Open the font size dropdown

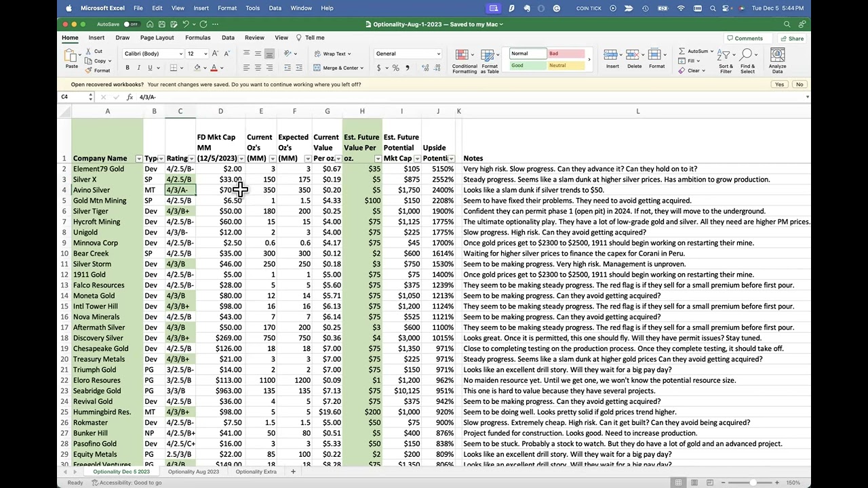(x=204, y=54)
